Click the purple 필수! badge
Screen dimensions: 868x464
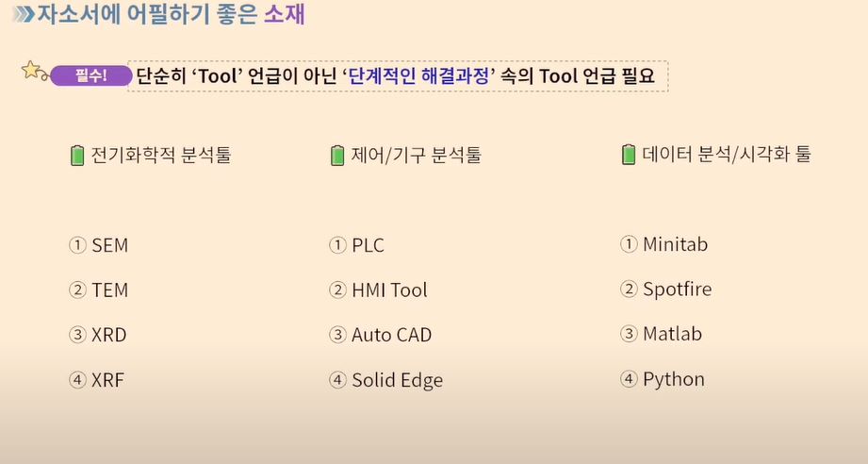[90, 75]
